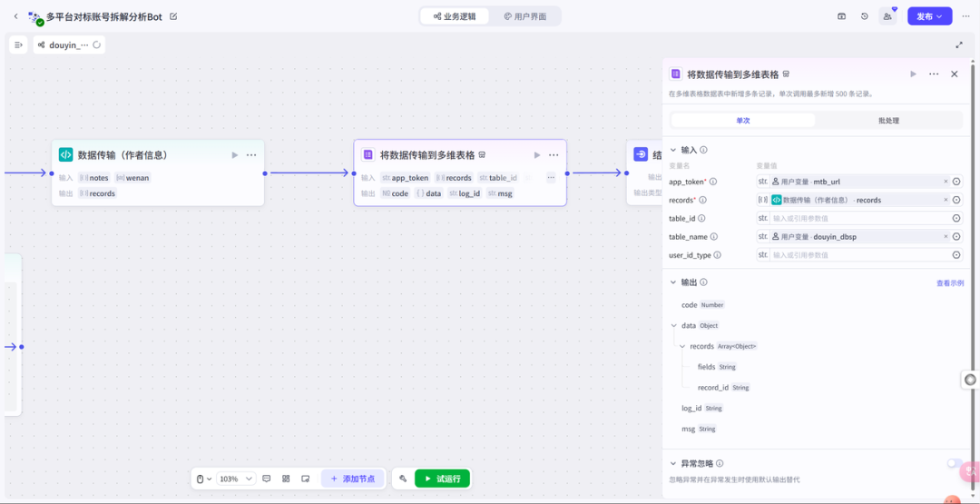Show info tooltip for app_token
The height and width of the screenshot is (504, 980).
(713, 182)
